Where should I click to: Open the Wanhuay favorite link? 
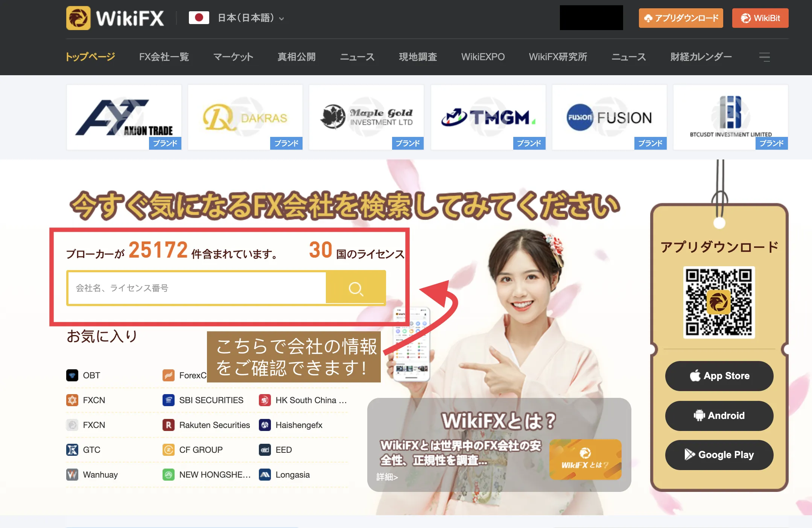(x=100, y=475)
